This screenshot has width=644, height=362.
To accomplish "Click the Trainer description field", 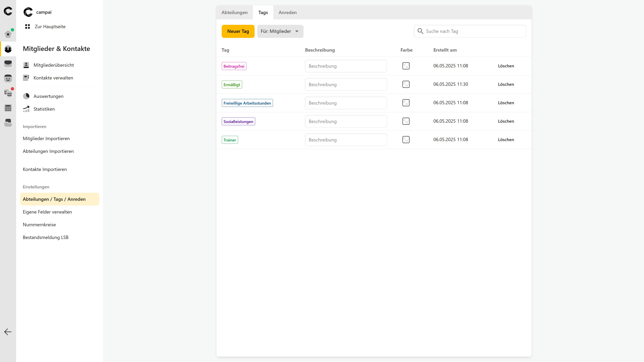I will click(x=346, y=140).
